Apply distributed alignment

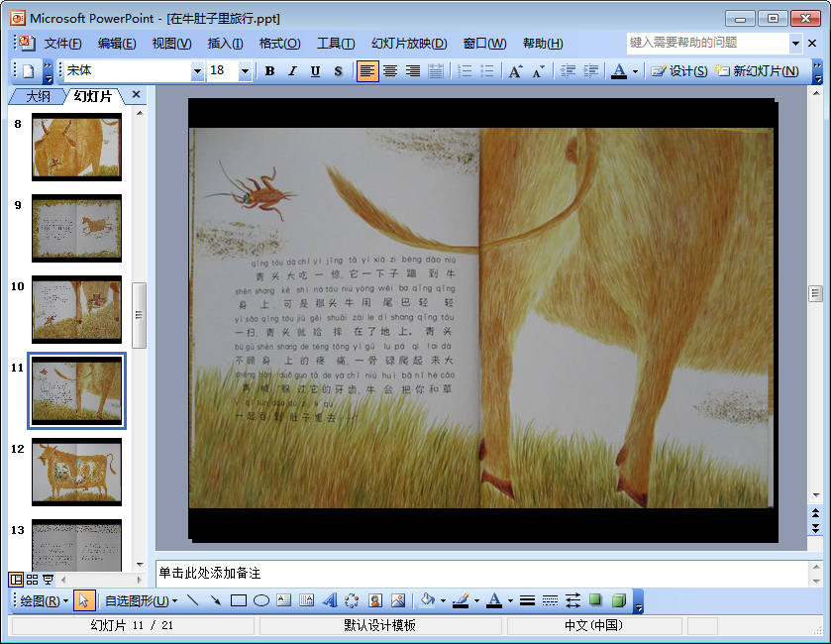pyautogui.click(x=436, y=71)
